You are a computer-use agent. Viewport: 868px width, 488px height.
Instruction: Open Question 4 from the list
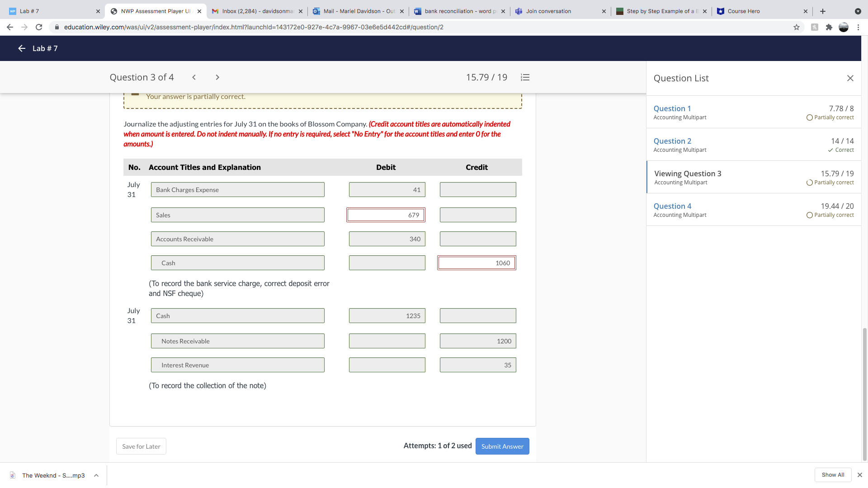pyautogui.click(x=672, y=206)
